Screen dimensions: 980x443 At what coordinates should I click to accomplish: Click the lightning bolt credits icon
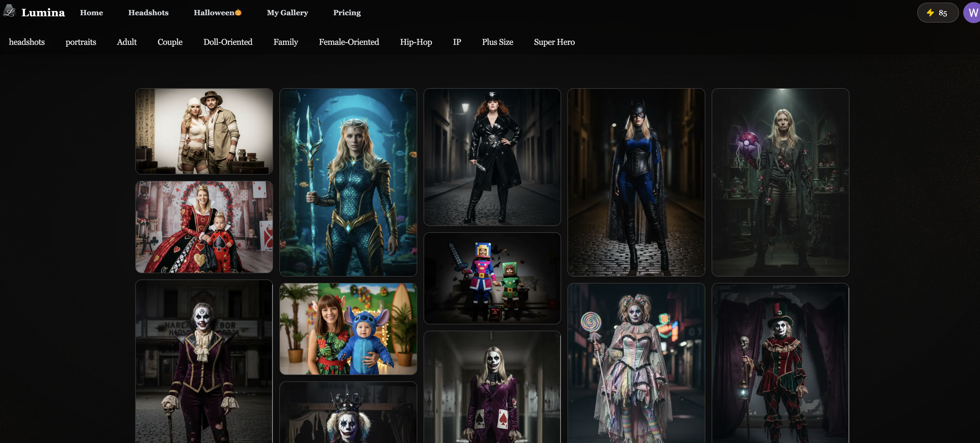[x=930, y=13]
